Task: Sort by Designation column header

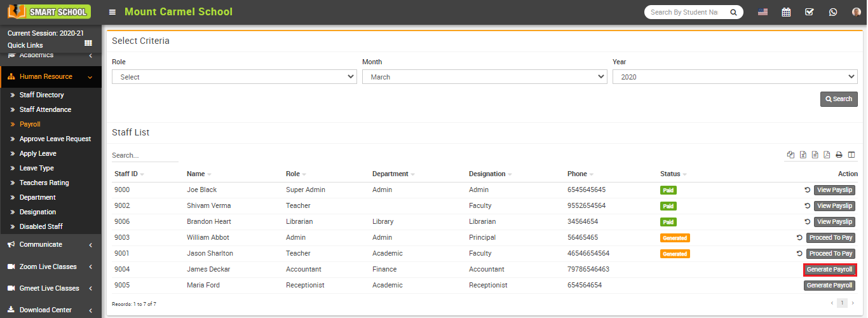Action: [491, 174]
